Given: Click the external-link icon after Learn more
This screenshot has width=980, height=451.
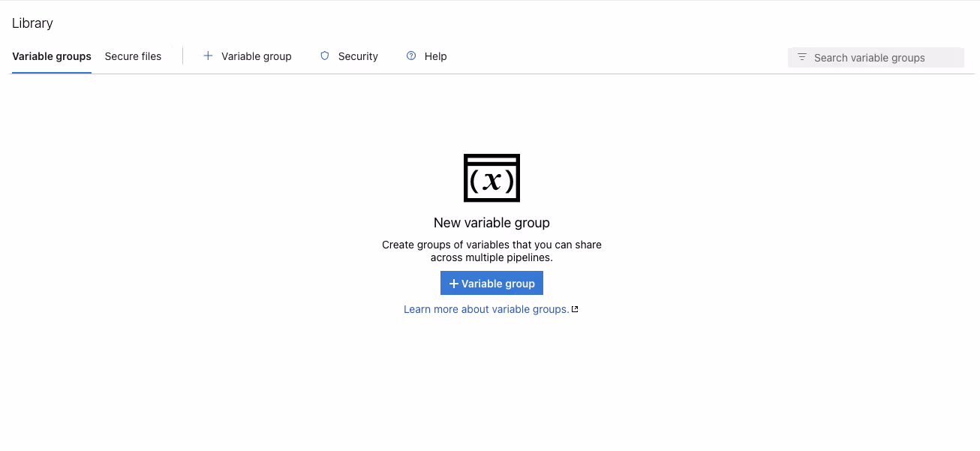Looking at the screenshot, I should [575, 308].
